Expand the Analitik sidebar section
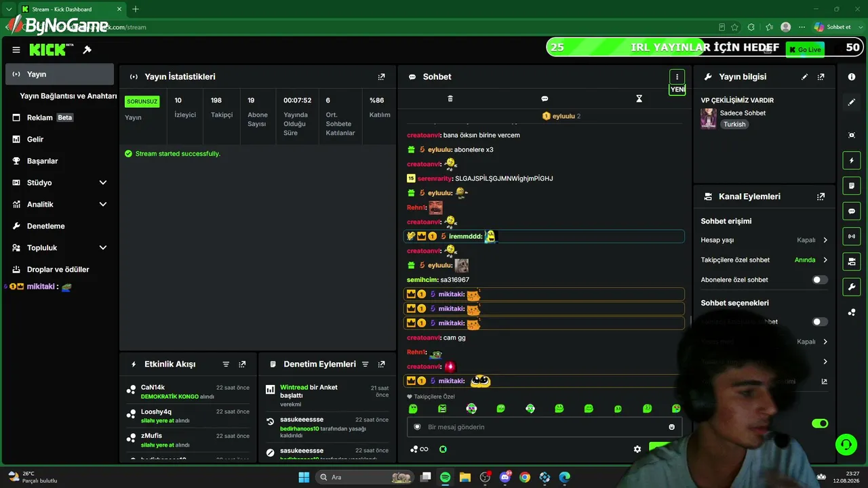Viewport: 868px width, 488px height. click(103, 204)
